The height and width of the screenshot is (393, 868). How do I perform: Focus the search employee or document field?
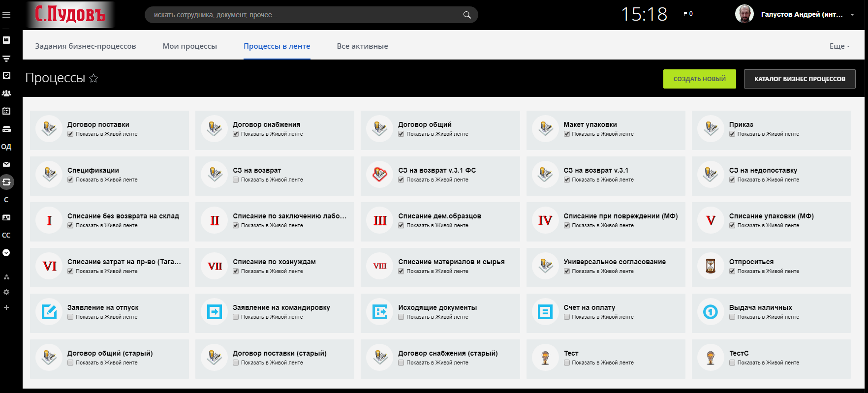[x=311, y=15]
